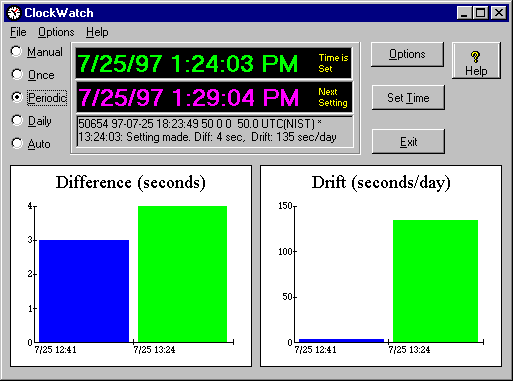Select the Daily radio button

[17, 120]
